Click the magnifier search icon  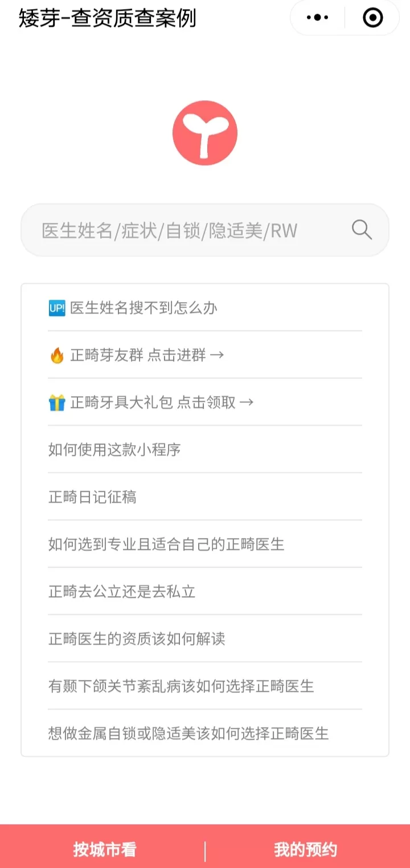pyautogui.click(x=362, y=230)
